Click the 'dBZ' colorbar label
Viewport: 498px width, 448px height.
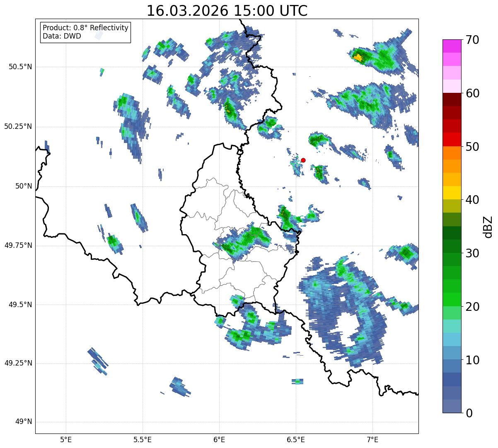pyautogui.click(x=488, y=226)
